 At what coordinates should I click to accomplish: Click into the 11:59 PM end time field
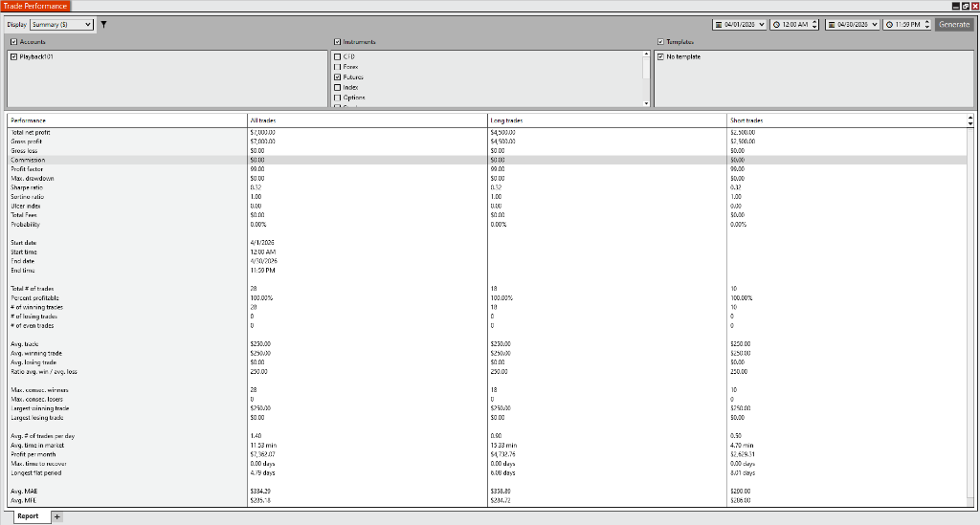[x=907, y=25]
